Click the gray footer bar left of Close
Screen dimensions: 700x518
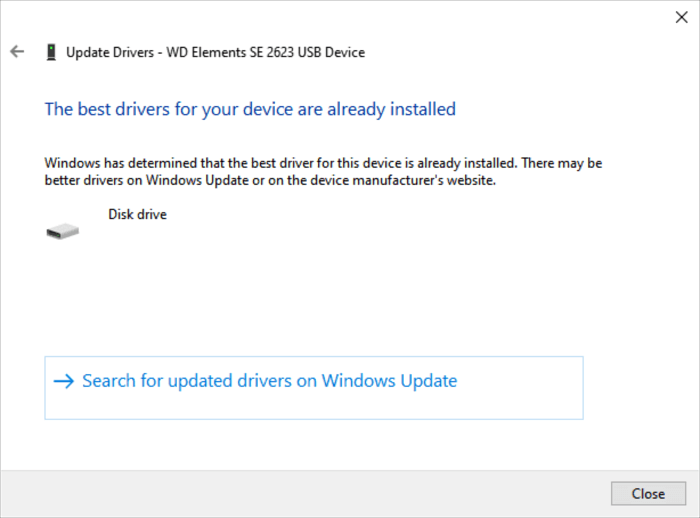(x=300, y=494)
